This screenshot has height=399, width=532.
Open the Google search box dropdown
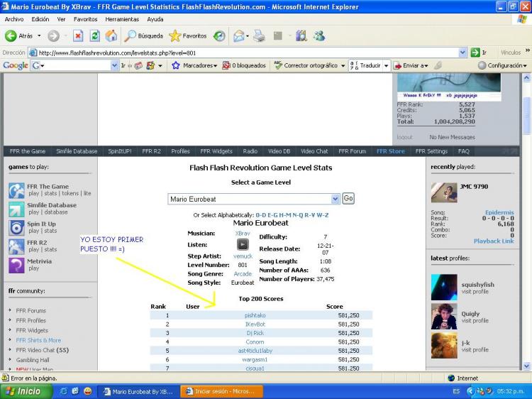coord(115,65)
